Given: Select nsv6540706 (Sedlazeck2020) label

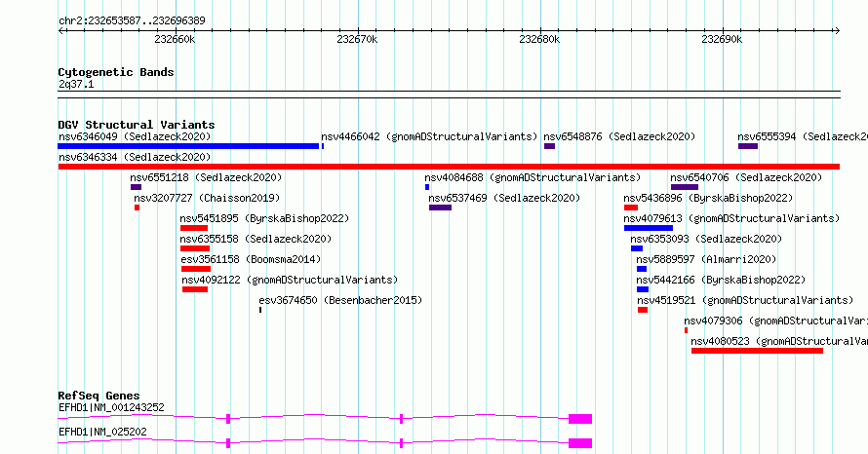Looking at the screenshot, I should tap(746, 177).
